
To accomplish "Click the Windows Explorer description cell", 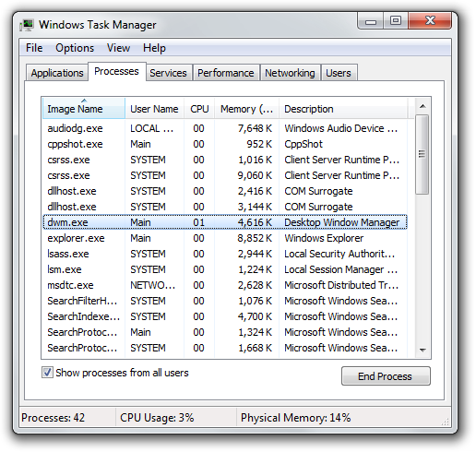I will (324, 238).
